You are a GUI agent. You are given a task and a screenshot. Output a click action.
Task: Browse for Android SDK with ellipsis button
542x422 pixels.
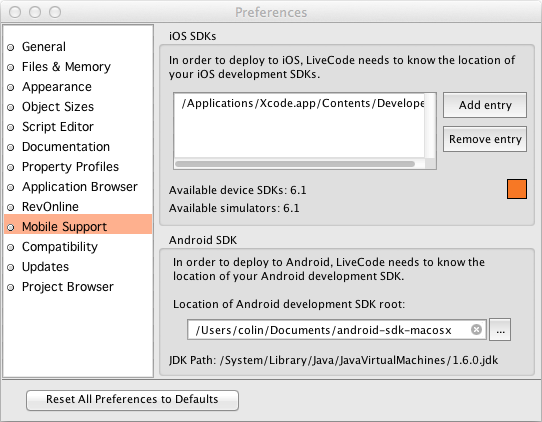500,330
